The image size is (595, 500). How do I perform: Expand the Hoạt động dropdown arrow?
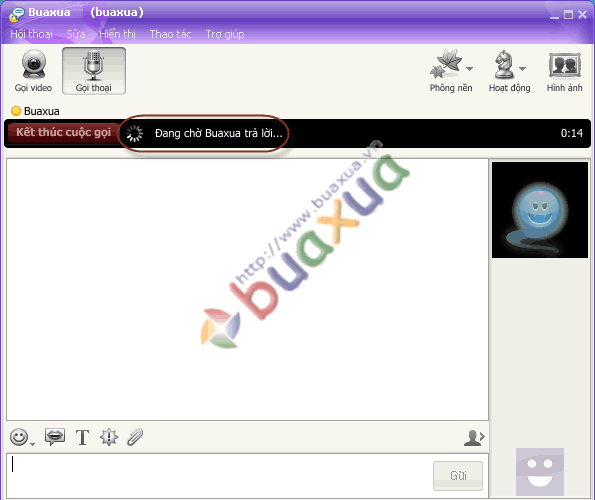[523, 69]
